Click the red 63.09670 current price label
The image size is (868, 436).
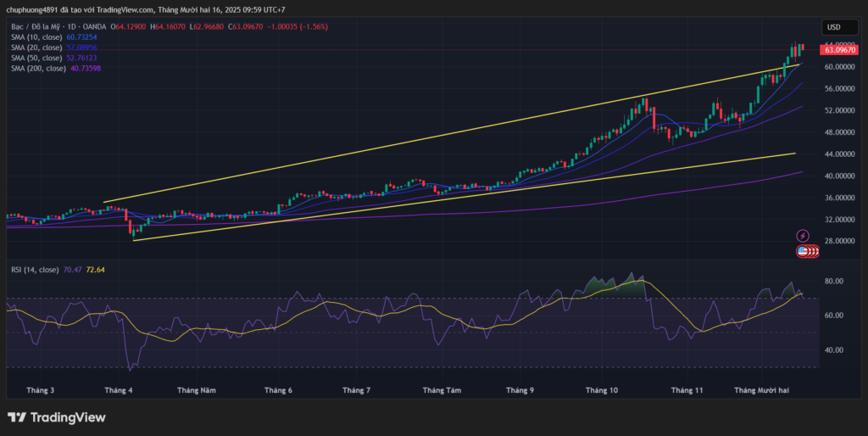click(837, 50)
